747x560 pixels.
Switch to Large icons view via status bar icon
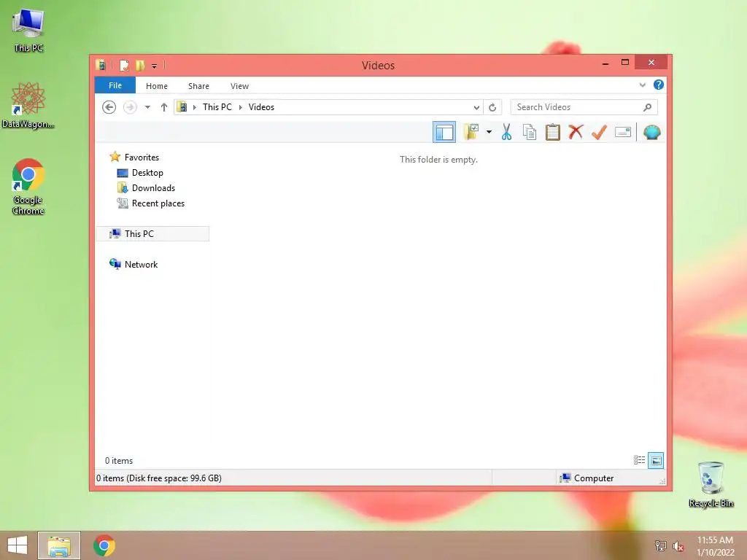click(656, 460)
